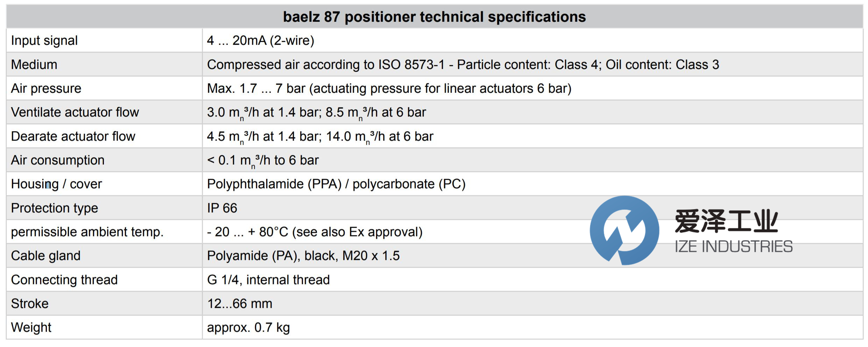Click the Polyamide (PA) cable gland value
This screenshot has width=868, height=347.
[303, 256]
